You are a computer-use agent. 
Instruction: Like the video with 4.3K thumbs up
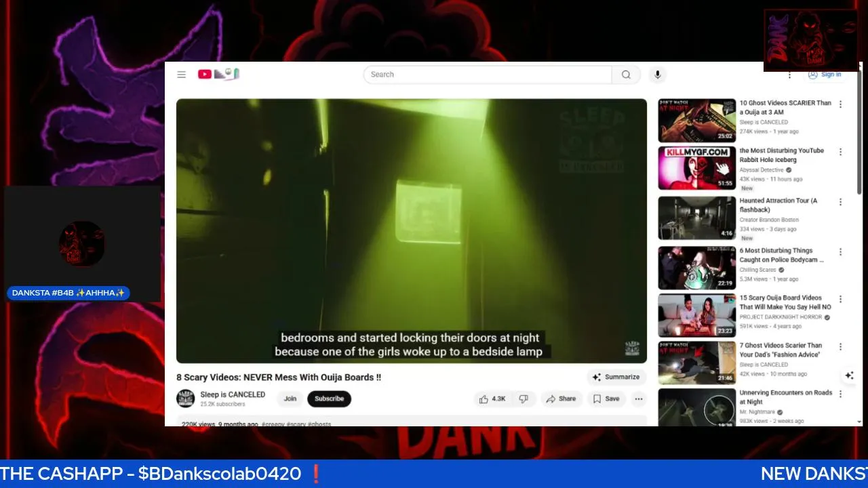coord(492,399)
